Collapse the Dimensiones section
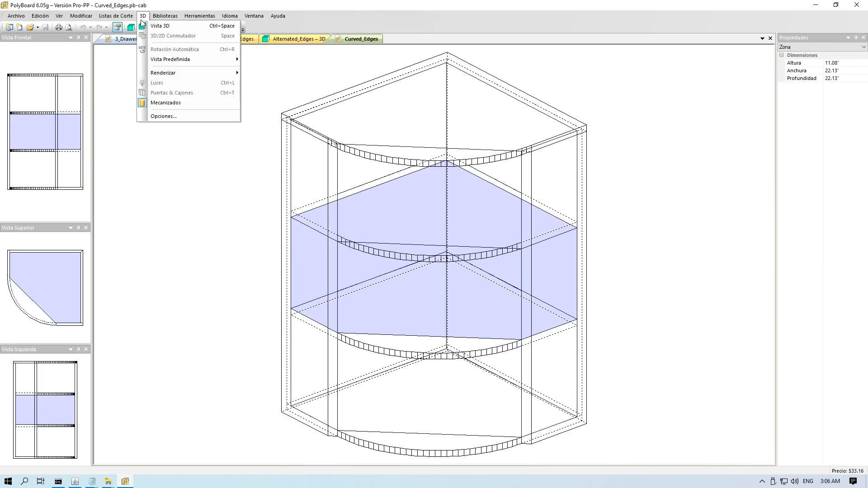Screen dimensions: 868x488 (x=781, y=55)
